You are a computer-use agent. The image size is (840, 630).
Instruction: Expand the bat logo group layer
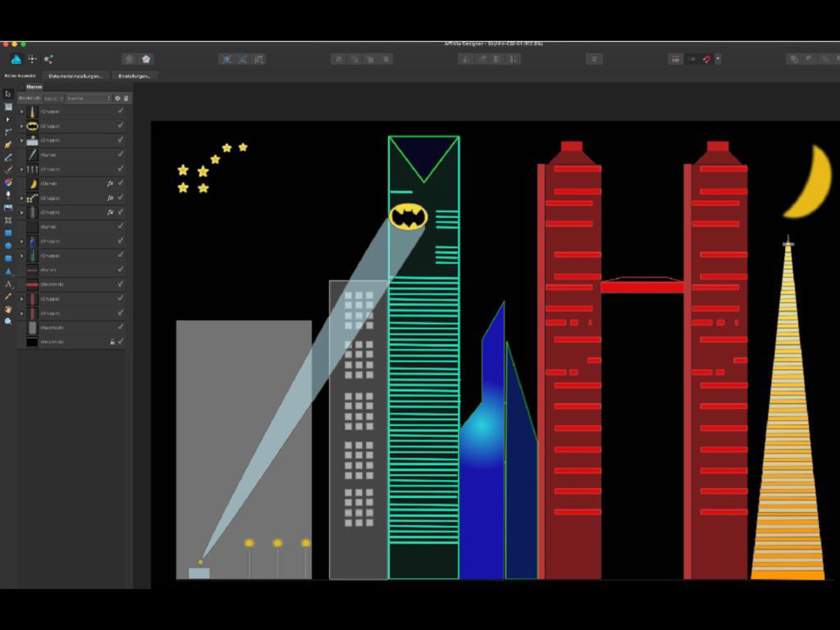point(22,126)
